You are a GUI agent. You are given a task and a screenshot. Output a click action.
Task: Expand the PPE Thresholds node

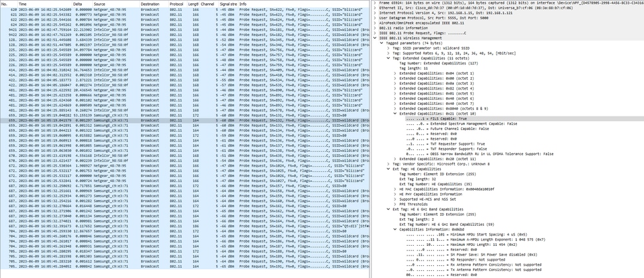[396, 204]
